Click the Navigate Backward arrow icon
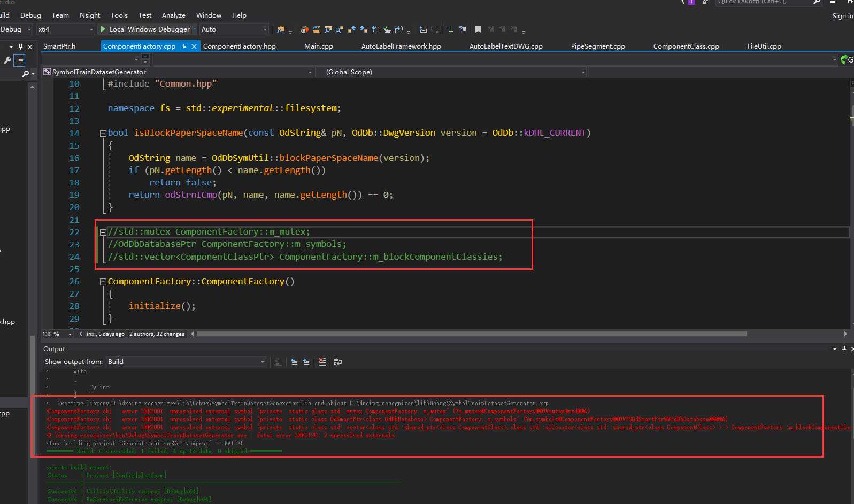Screen dimensions: 854x504 [x=351, y=29]
